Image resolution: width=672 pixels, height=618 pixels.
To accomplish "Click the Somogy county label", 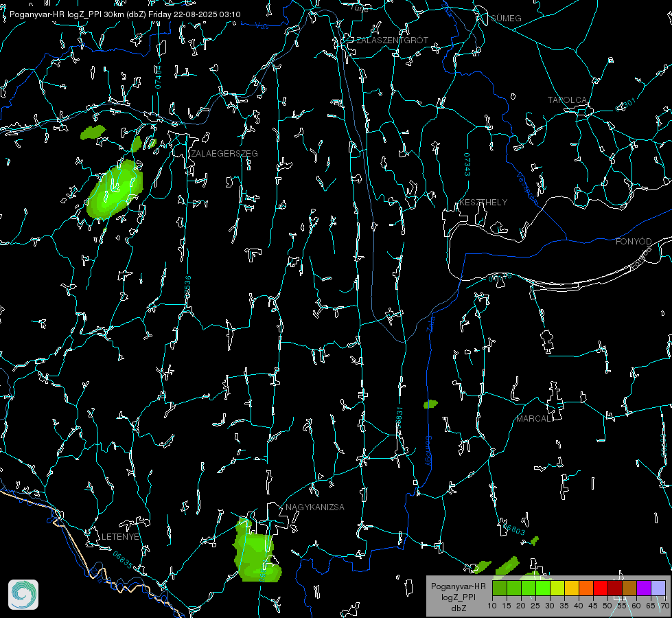I will pos(428,451).
